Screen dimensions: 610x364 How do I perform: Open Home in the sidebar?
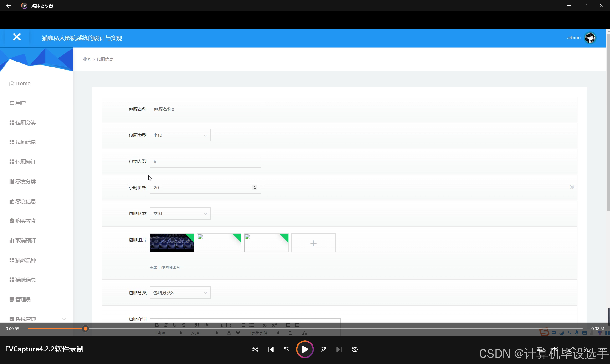pos(20,83)
